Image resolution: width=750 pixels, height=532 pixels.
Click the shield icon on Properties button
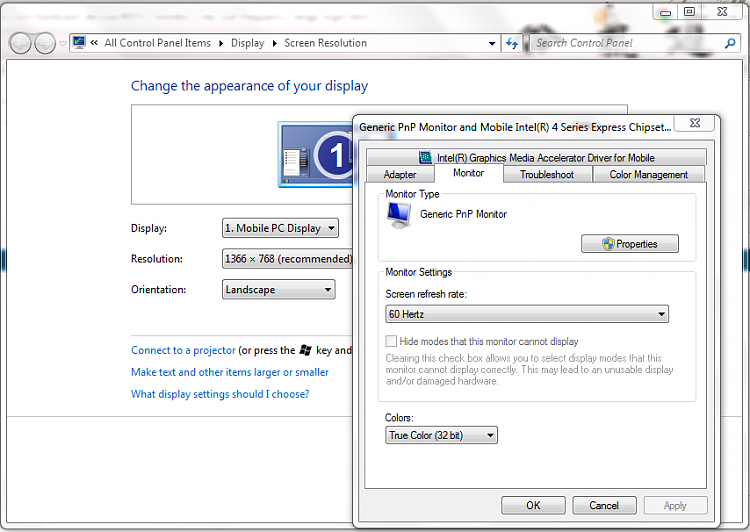[x=608, y=244]
